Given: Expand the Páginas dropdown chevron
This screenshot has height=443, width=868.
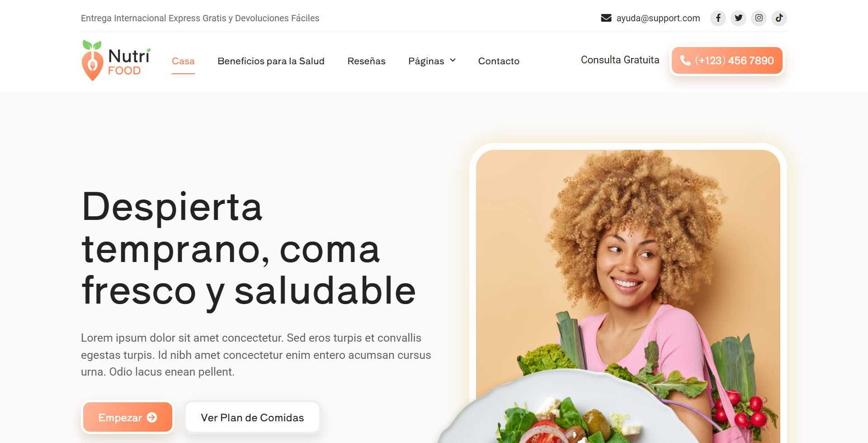Looking at the screenshot, I should [x=453, y=61].
